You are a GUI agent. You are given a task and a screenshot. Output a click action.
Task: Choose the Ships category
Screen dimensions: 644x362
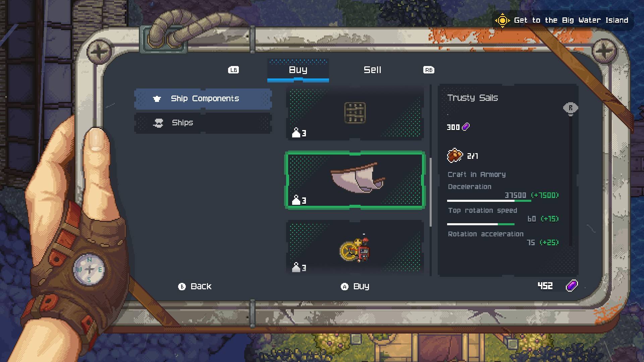203,123
